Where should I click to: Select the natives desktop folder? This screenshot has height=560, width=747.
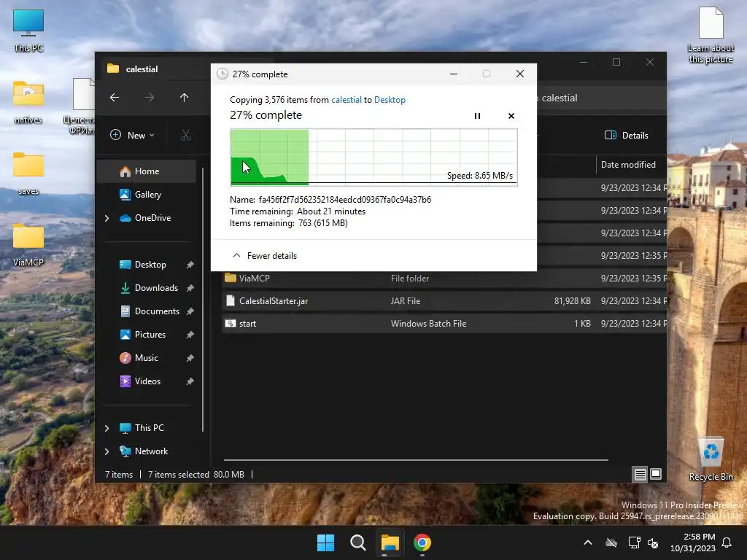[x=28, y=103]
